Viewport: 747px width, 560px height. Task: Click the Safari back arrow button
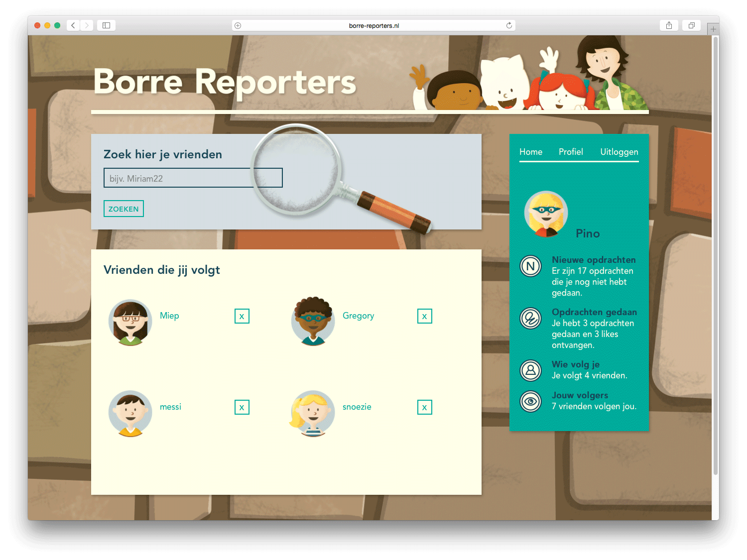[73, 25]
